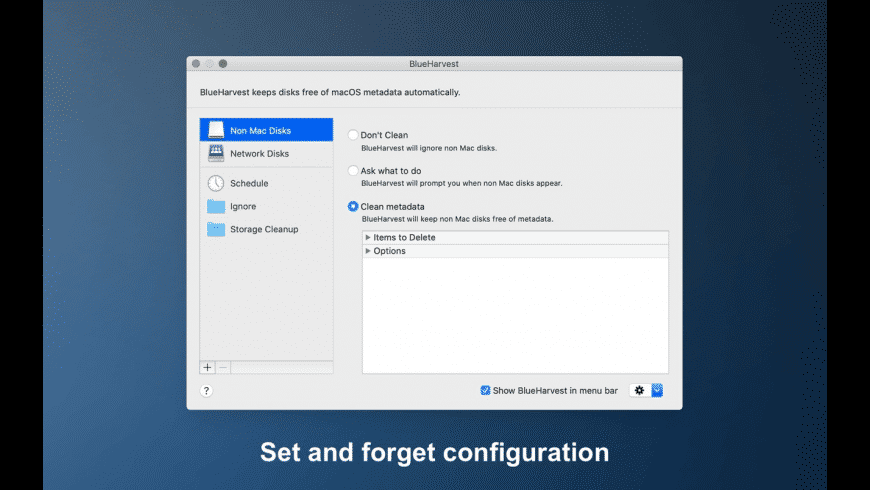Screen dimensions: 870x490
Task: Open the gear settings menu
Action: [x=639, y=391]
